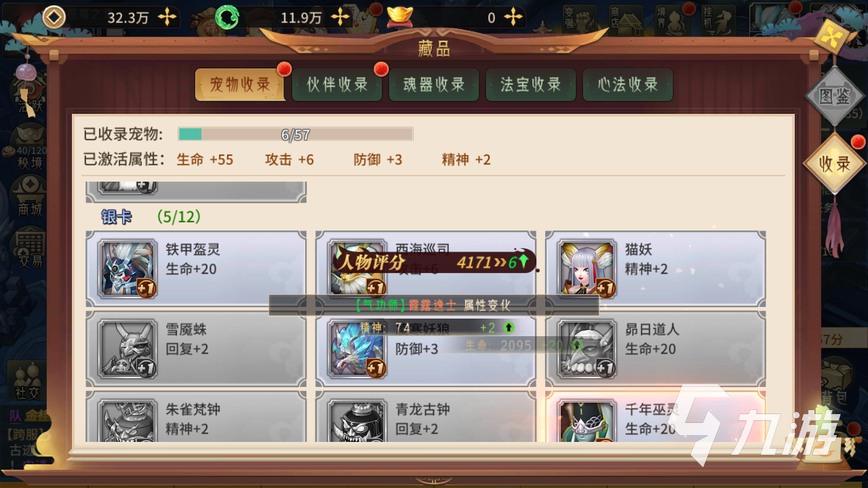Open the 法宝收录 tab
Image resolution: width=868 pixels, height=488 pixels.
(x=531, y=85)
